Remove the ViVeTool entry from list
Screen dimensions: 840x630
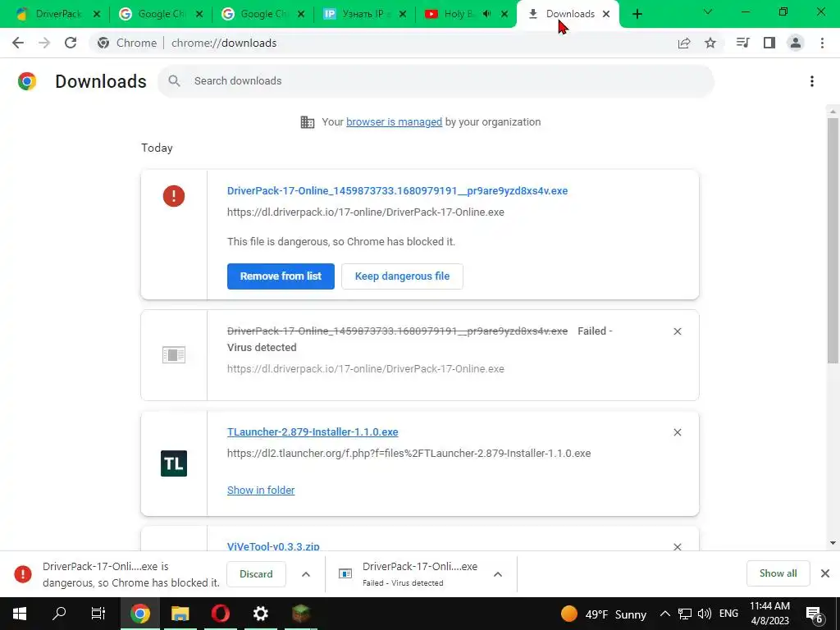coord(677,546)
